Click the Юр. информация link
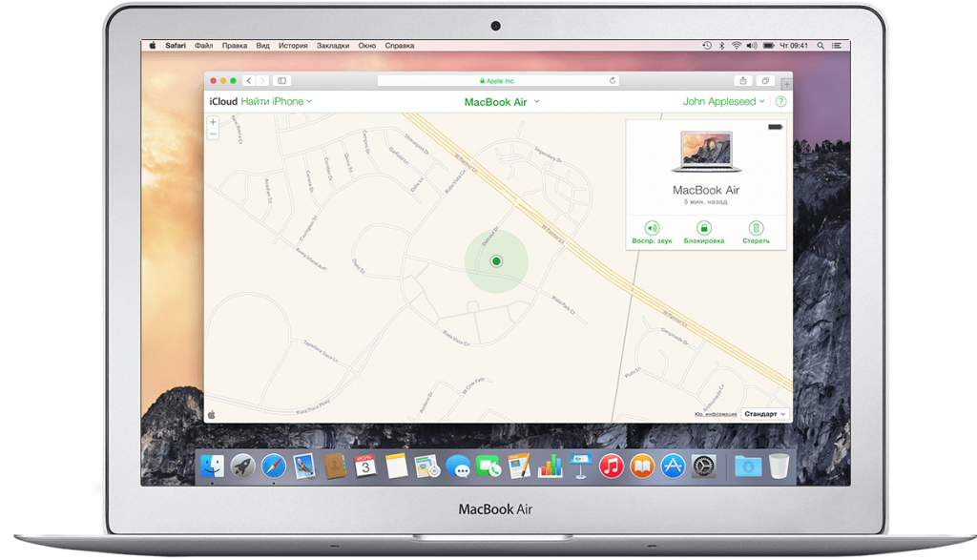The image size is (977, 560). (715, 414)
